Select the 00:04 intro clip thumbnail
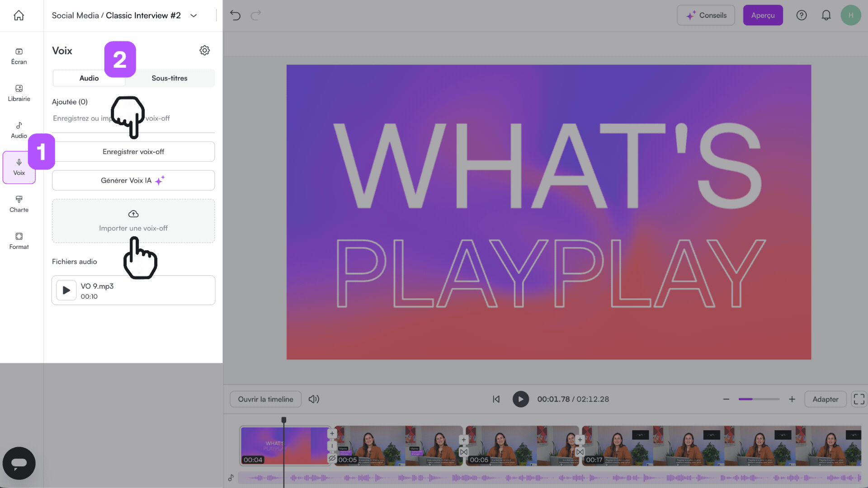 (x=285, y=446)
